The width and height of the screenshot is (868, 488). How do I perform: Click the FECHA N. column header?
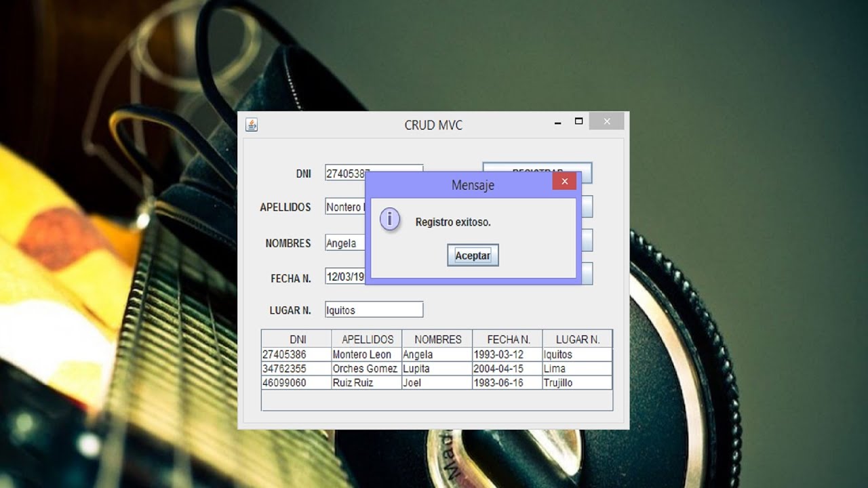tap(508, 339)
